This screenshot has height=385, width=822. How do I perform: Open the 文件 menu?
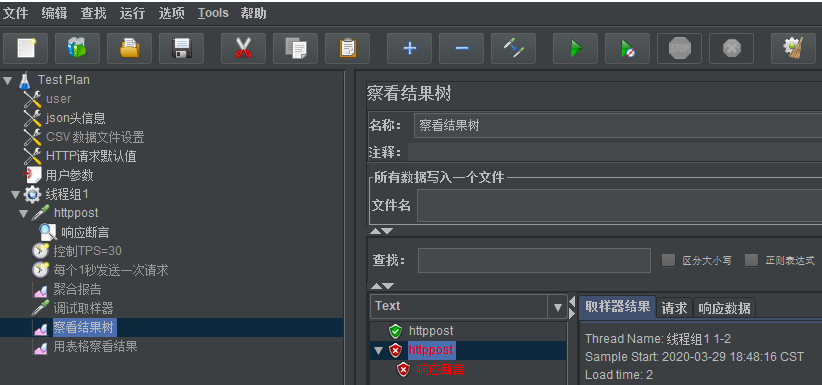pyautogui.click(x=16, y=14)
